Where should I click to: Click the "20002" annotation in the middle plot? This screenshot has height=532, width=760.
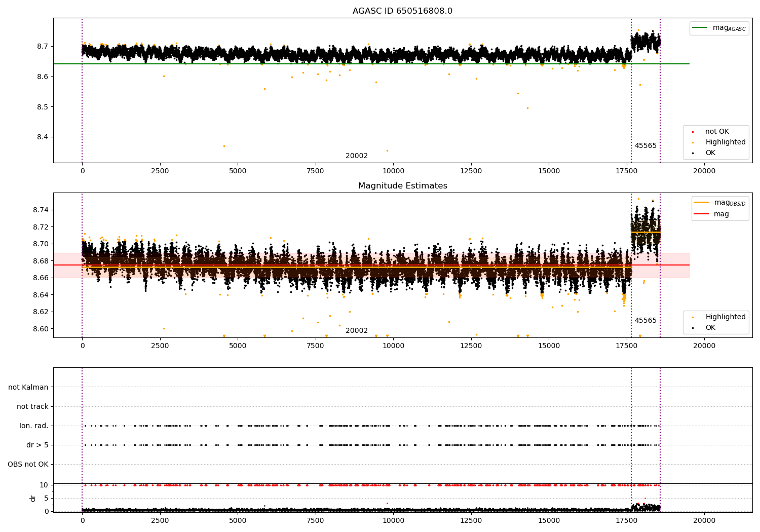[357, 331]
